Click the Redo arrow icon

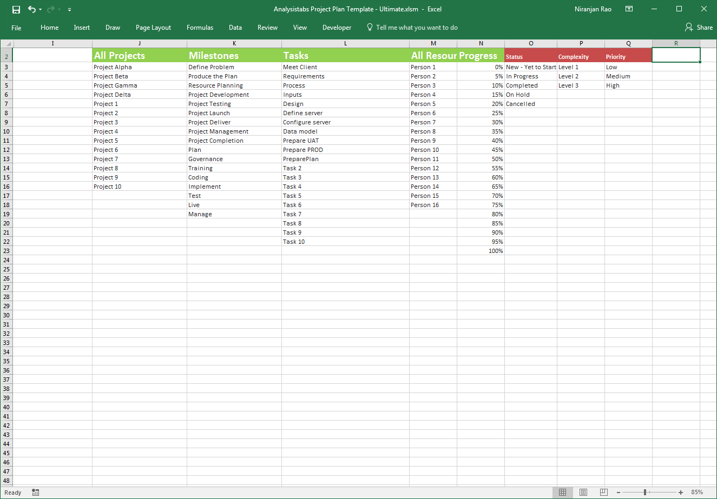pyautogui.click(x=51, y=9)
